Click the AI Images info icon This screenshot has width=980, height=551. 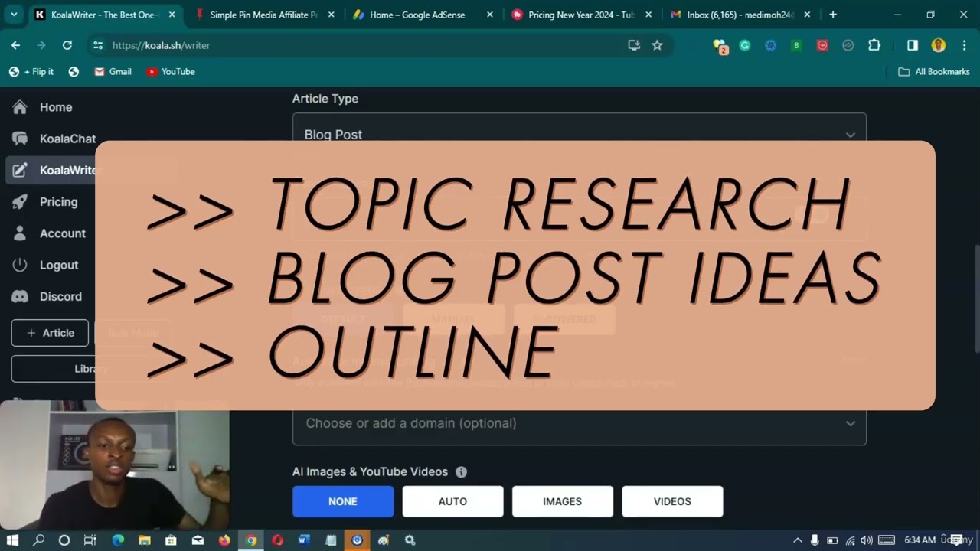[x=461, y=472]
